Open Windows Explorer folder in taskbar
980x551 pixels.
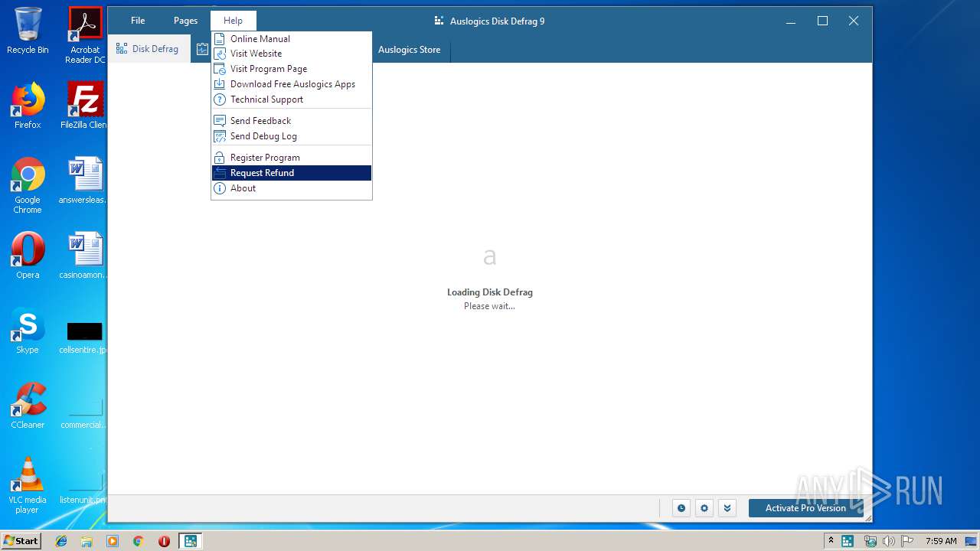pyautogui.click(x=87, y=541)
